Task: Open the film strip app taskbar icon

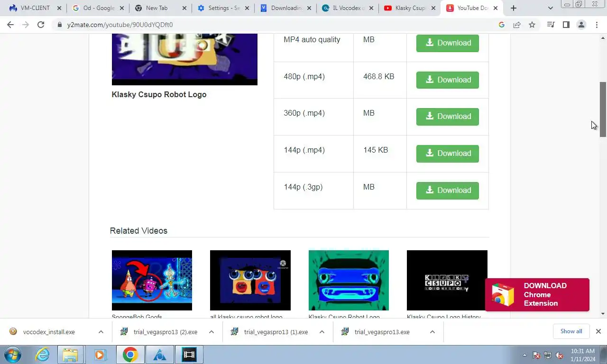Action: (x=189, y=355)
